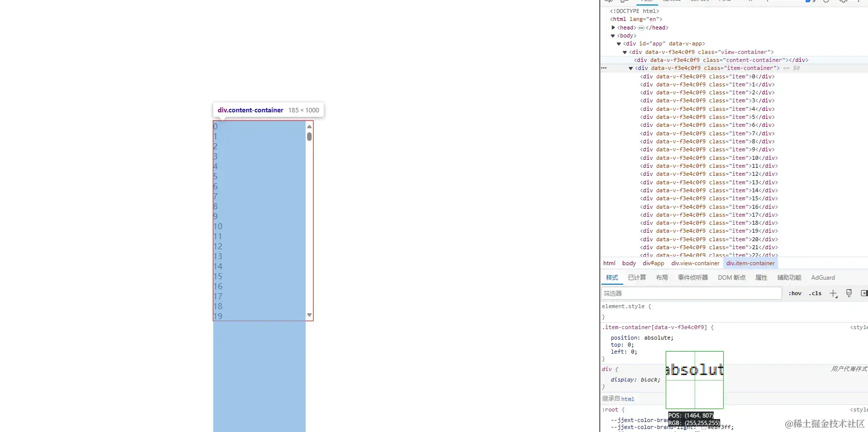Screen dimensions: 868x432
Task: Click the 筛选器 filter input
Action: (692, 293)
